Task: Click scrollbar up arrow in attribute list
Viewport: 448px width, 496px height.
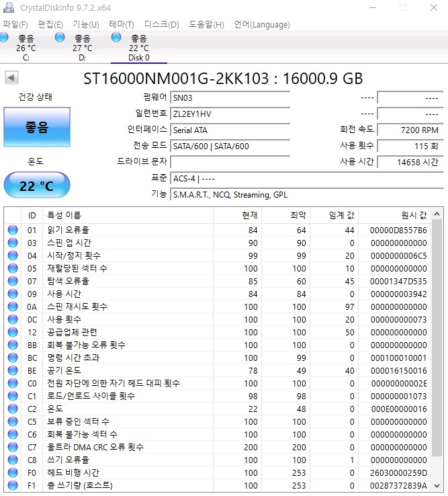Action: coord(437,214)
